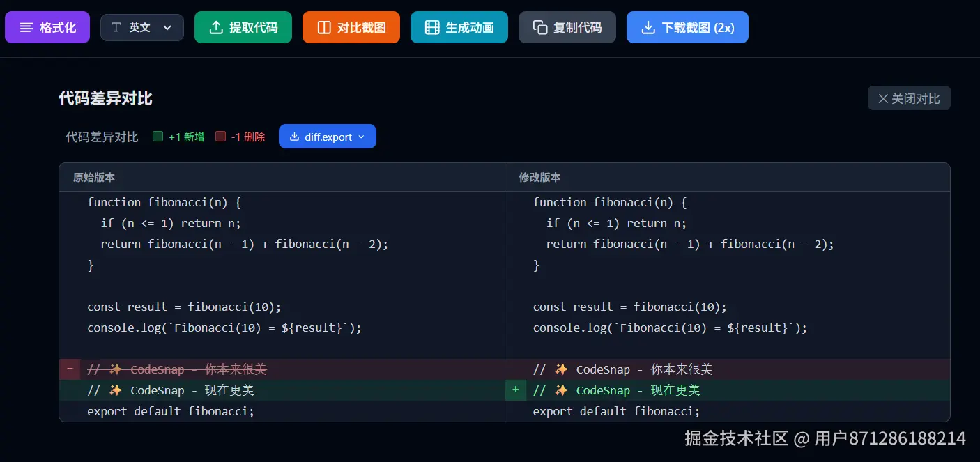Click the green 现在更美 added line in 修改版本
Screen dimensions: 980x462
[616, 390]
